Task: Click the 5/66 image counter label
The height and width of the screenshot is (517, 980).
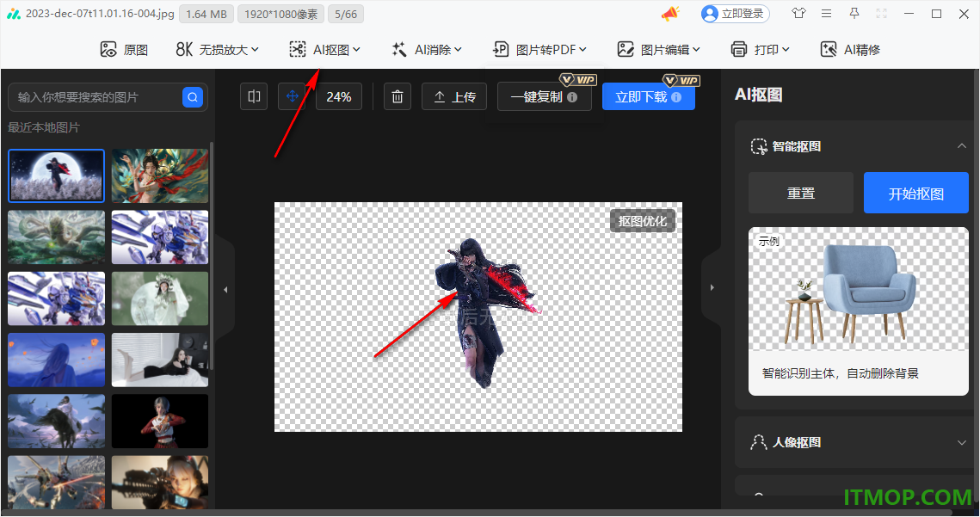Action: click(x=346, y=14)
